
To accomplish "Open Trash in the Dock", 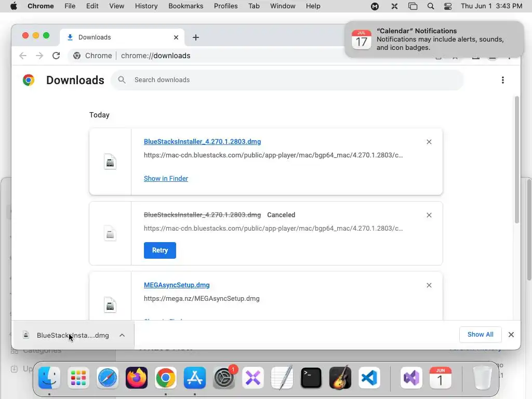I will (482, 378).
